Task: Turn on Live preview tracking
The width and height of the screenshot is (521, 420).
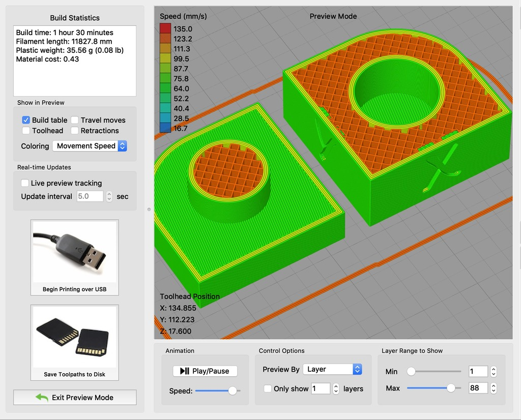Action: (x=25, y=183)
